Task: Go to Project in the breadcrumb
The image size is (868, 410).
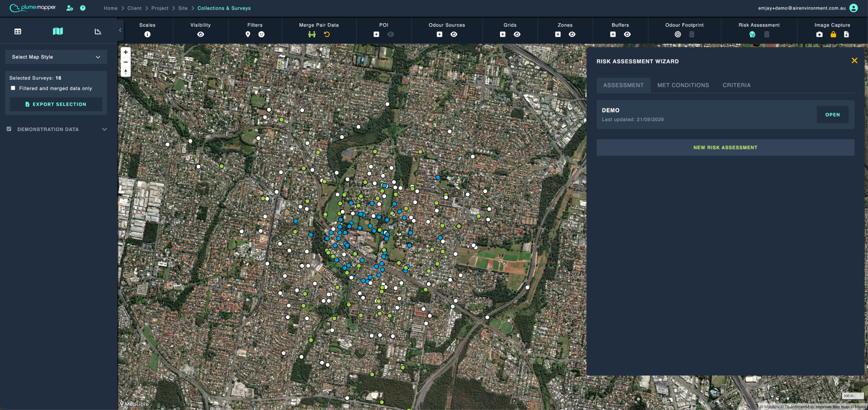Action: 160,8
